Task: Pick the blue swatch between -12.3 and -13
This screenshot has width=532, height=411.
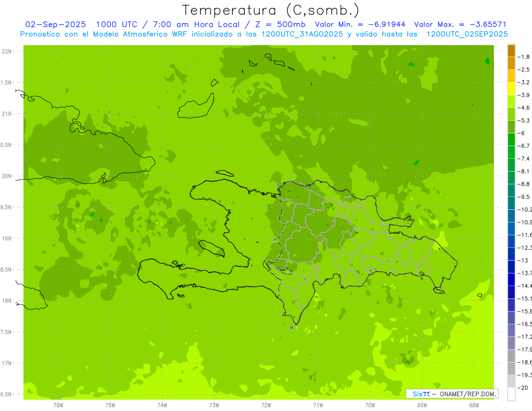Action: coord(511,254)
